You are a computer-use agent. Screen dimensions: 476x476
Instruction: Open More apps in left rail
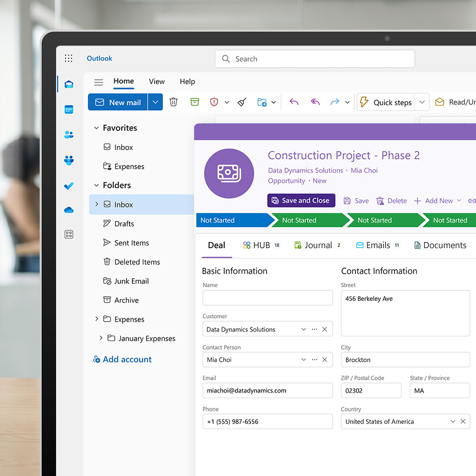tap(69, 234)
